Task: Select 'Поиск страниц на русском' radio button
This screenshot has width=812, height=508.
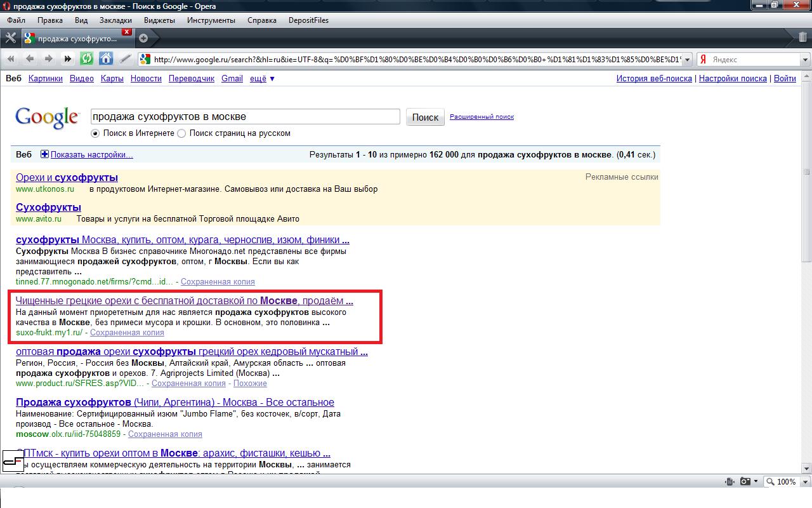Action: pos(181,133)
